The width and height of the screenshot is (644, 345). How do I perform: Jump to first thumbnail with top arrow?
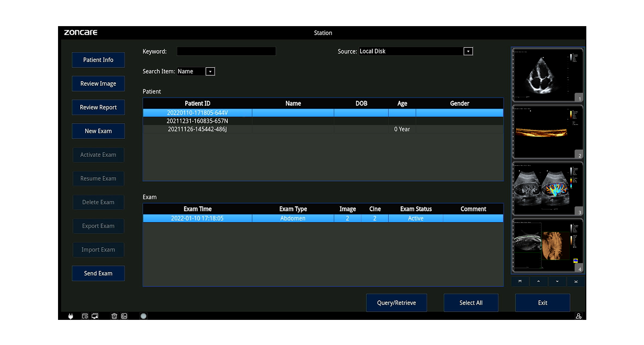click(520, 281)
